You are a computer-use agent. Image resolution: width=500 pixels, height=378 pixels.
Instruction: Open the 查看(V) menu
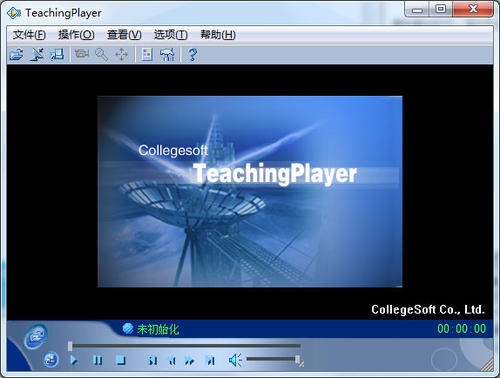click(124, 35)
